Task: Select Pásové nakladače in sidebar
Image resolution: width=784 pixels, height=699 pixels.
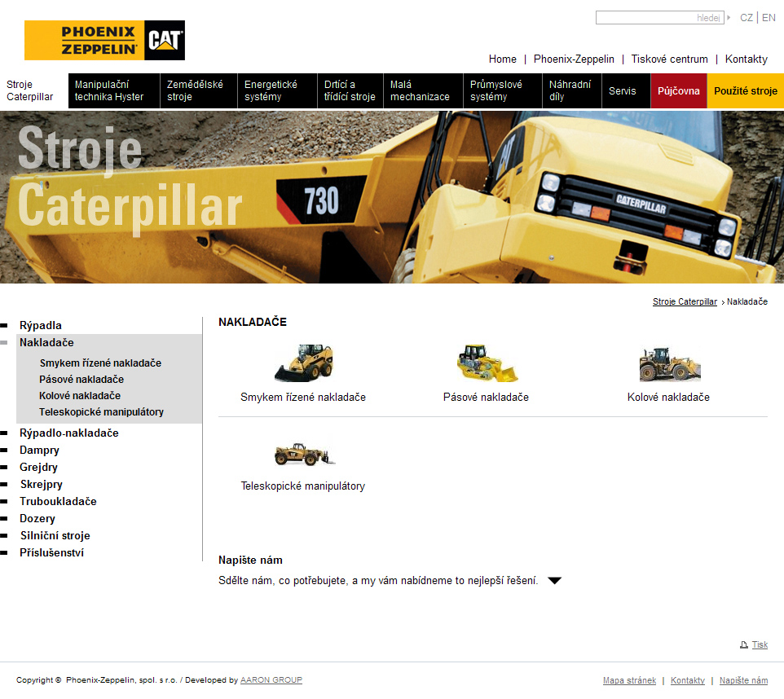Action: (81, 380)
